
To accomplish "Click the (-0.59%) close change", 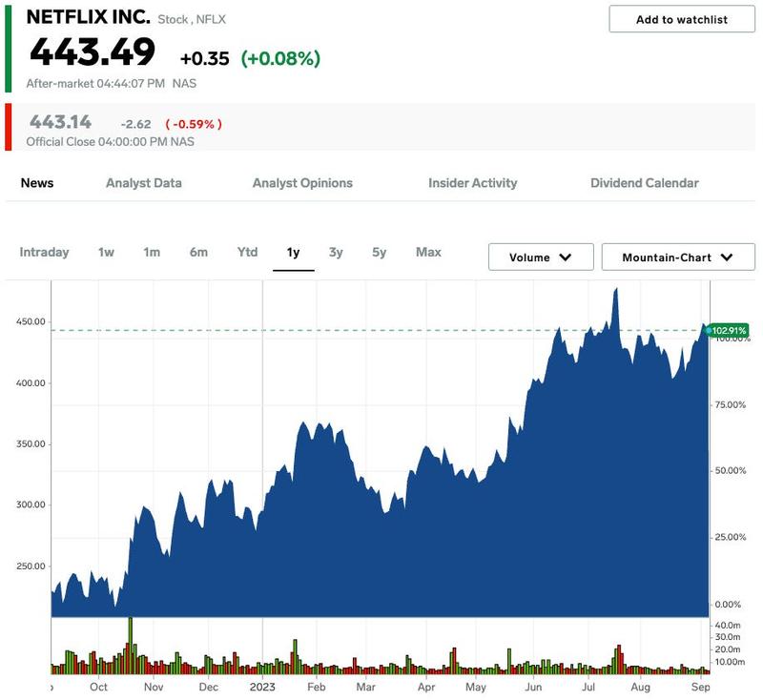I will (194, 124).
